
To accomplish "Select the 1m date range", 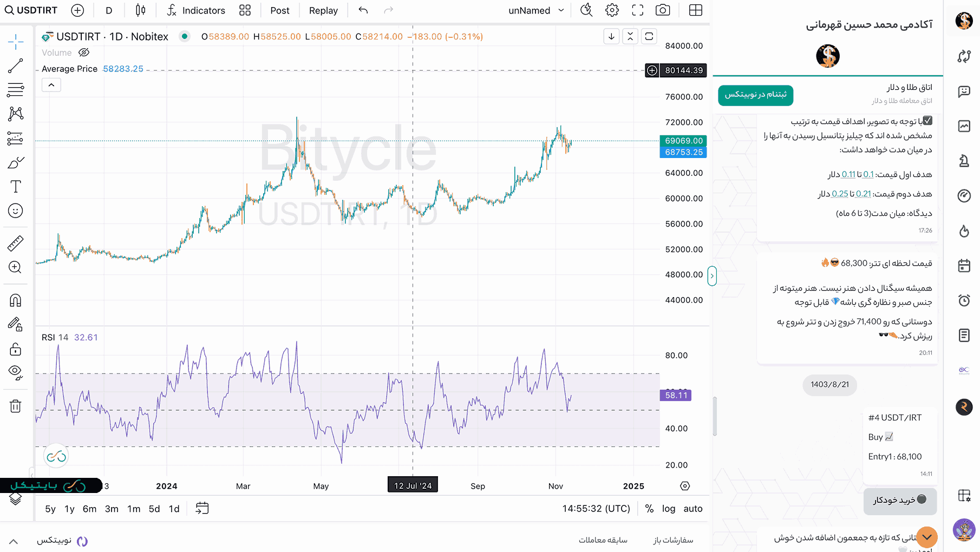I will coord(134,509).
